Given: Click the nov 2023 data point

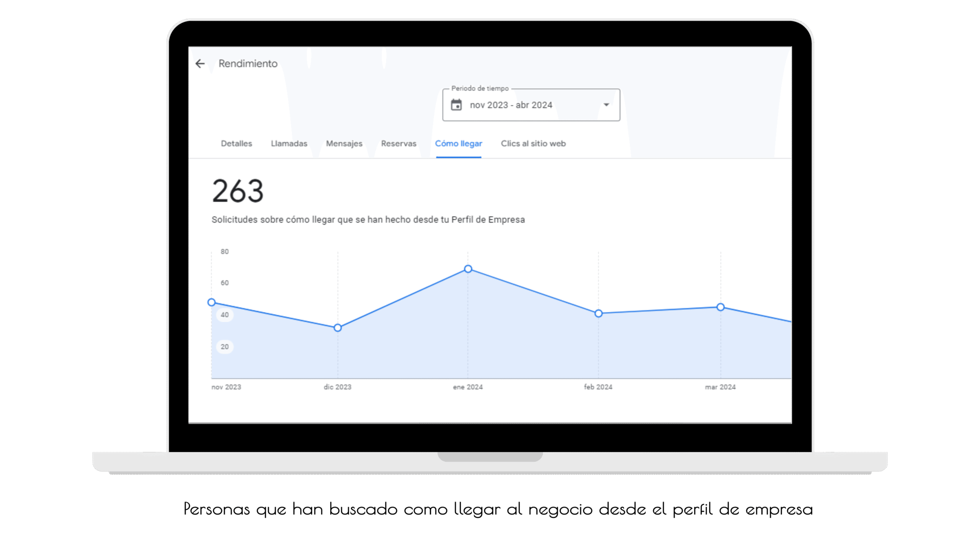Looking at the screenshot, I should 211,302.
